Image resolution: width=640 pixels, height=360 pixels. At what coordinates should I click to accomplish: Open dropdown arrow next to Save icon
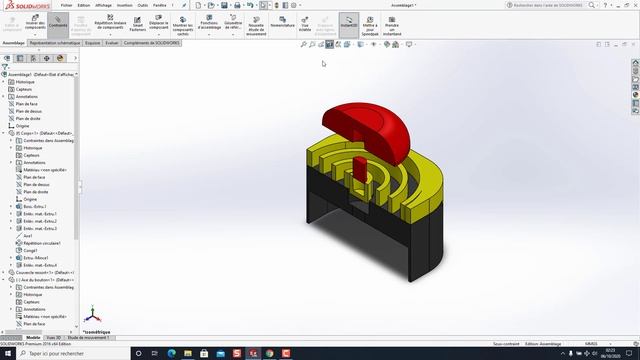[230, 5]
